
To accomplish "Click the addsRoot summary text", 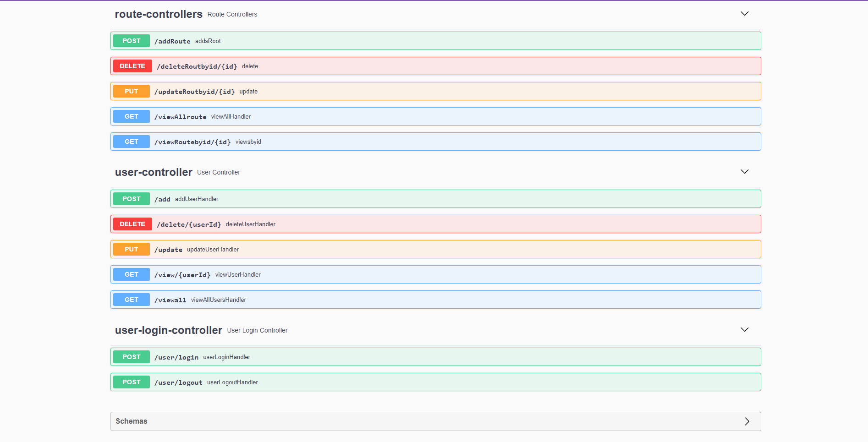I will [208, 41].
